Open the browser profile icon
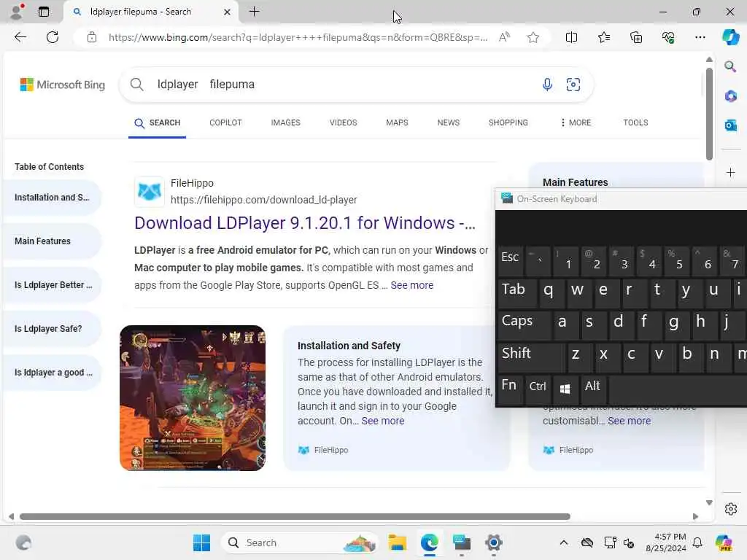The image size is (747, 560). (x=17, y=12)
